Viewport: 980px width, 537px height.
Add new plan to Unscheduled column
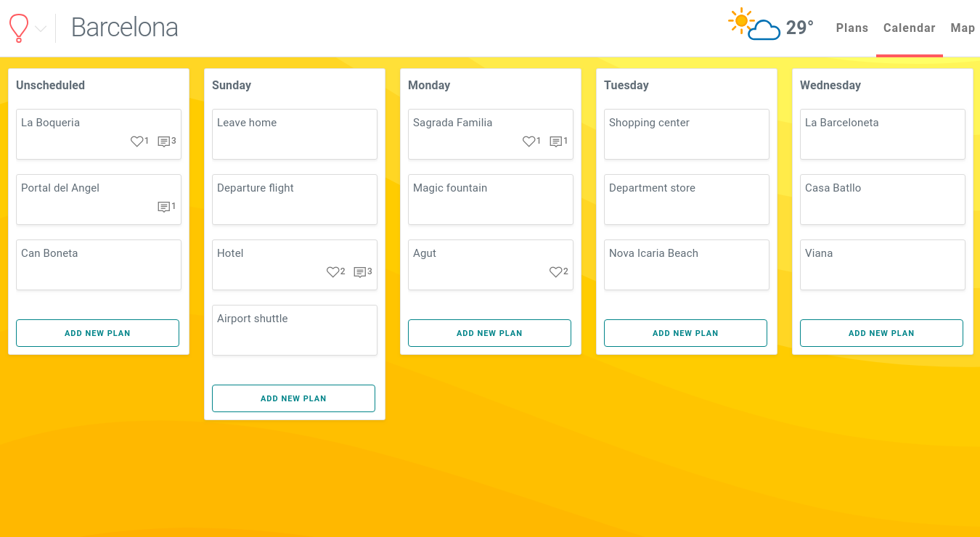click(97, 333)
